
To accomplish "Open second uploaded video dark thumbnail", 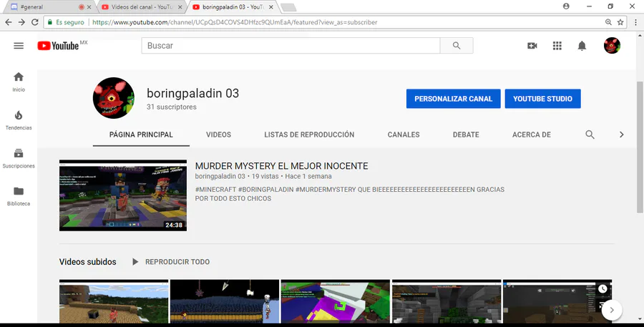I will click(225, 301).
